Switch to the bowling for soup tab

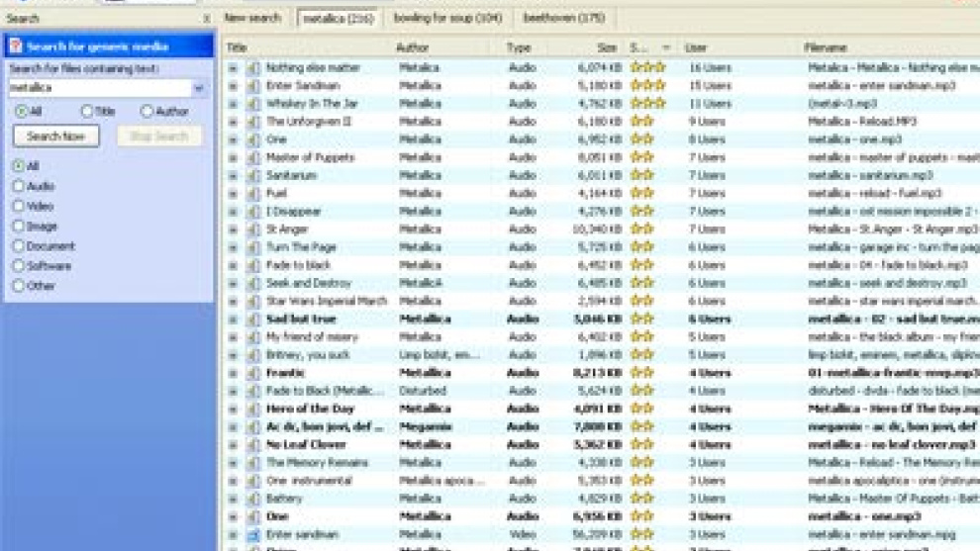coord(446,18)
